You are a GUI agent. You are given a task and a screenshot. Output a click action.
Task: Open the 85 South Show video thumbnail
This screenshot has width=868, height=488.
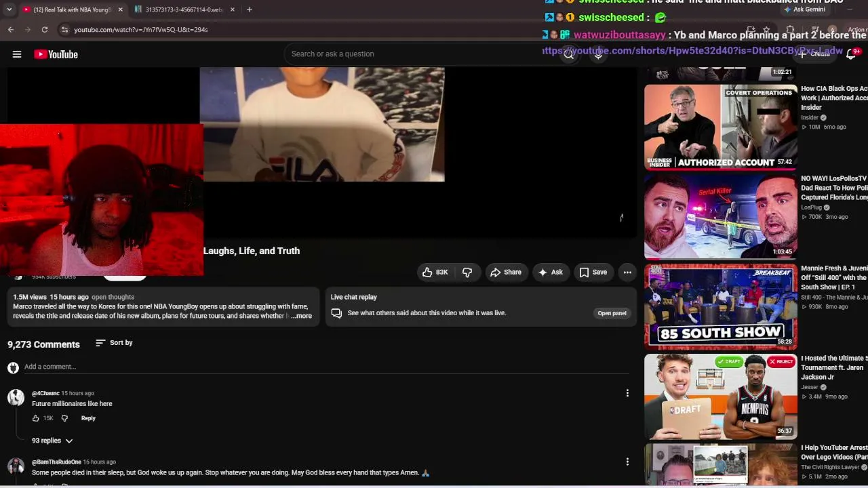[720, 306]
